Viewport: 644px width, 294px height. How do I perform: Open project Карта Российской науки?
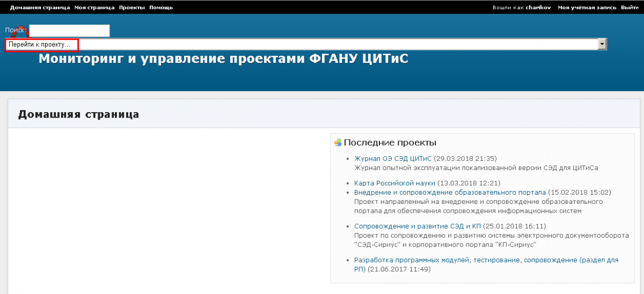(394, 183)
